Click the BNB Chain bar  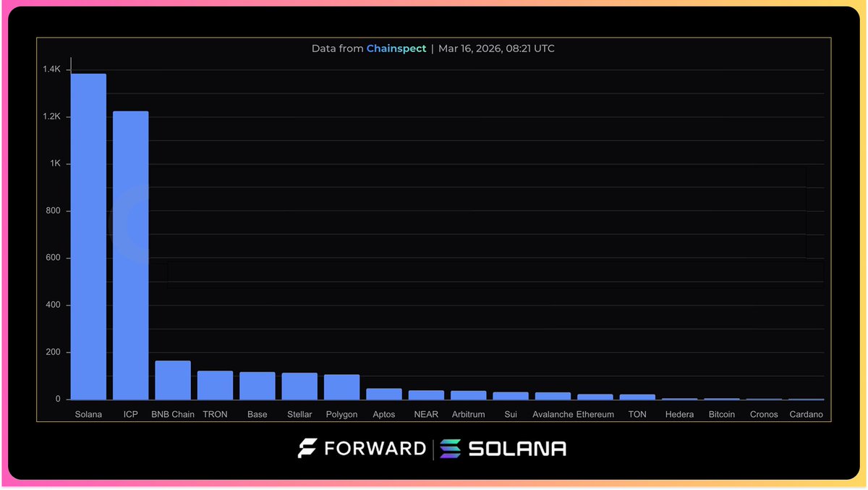172,380
